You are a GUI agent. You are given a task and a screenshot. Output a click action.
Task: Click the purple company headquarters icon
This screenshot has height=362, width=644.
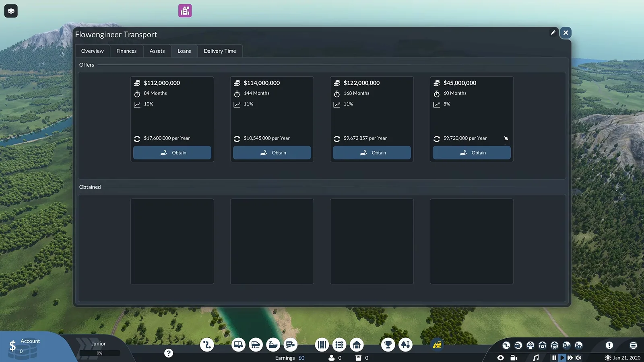[x=185, y=11]
